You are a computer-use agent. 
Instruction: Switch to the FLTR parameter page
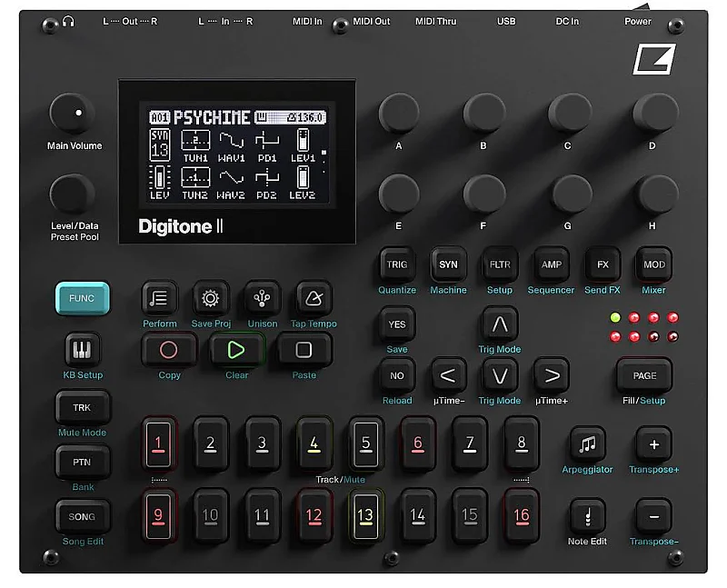(500, 264)
